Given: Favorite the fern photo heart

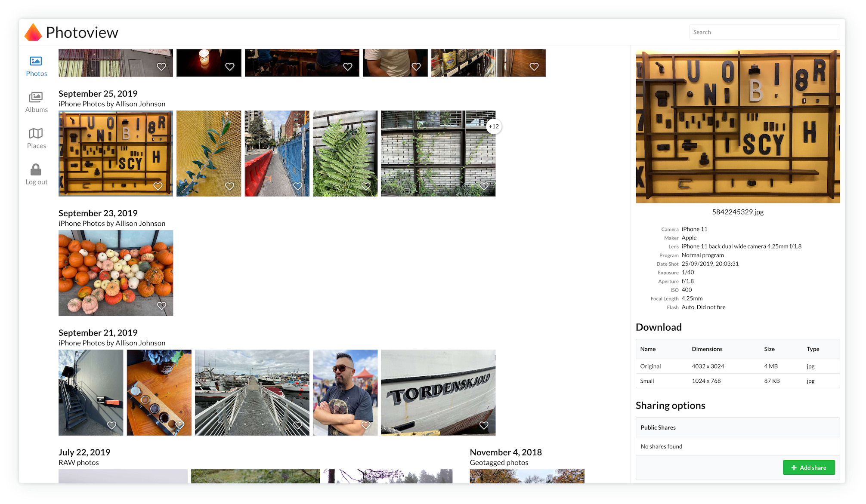Looking at the screenshot, I should point(366,186).
